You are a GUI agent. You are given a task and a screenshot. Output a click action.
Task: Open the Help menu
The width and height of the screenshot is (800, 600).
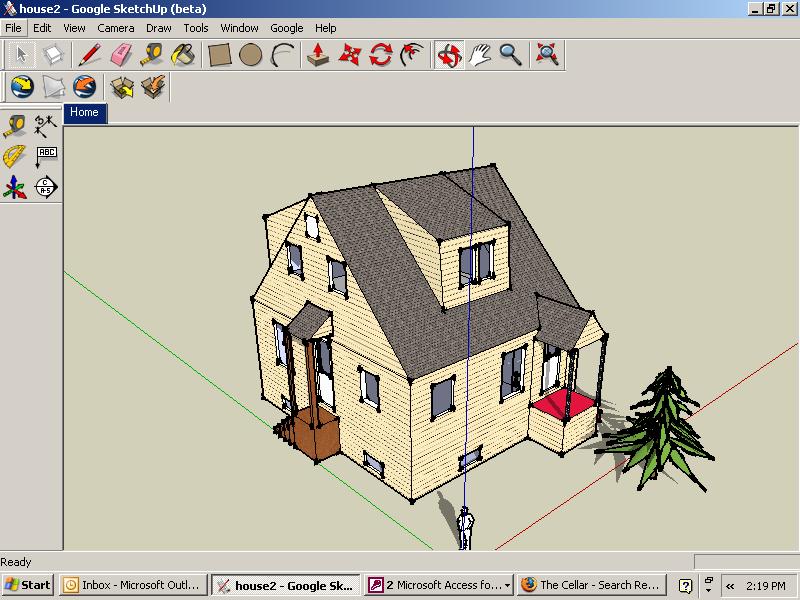[326, 28]
